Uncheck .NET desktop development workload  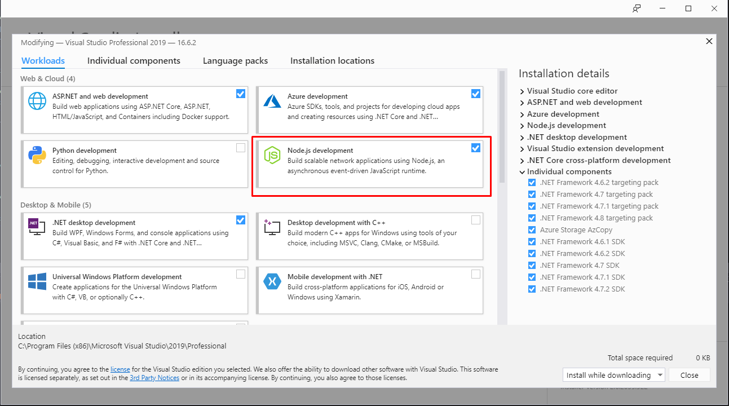[240, 220]
